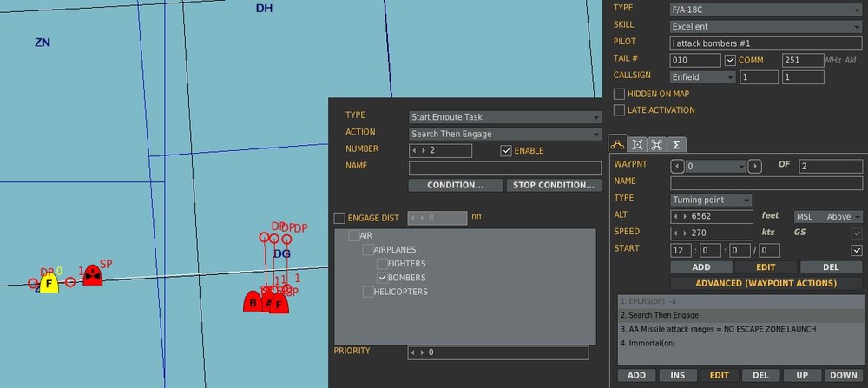Uncheck the ENABLE checkbox
The height and width of the screenshot is (388, 868).
click(506, 150)
